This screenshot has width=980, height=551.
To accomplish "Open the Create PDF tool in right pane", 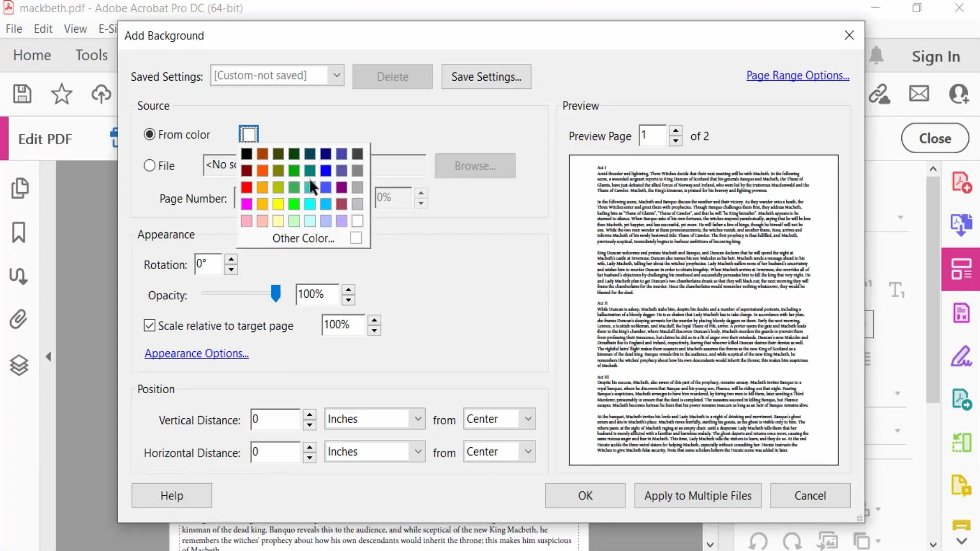I will point(961,182).
